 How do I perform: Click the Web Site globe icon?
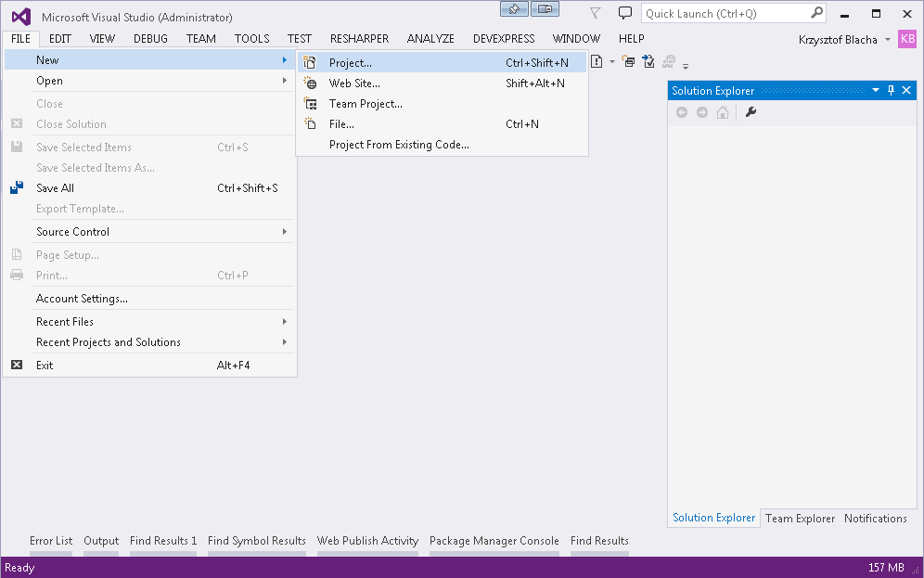tap(310, 83)
